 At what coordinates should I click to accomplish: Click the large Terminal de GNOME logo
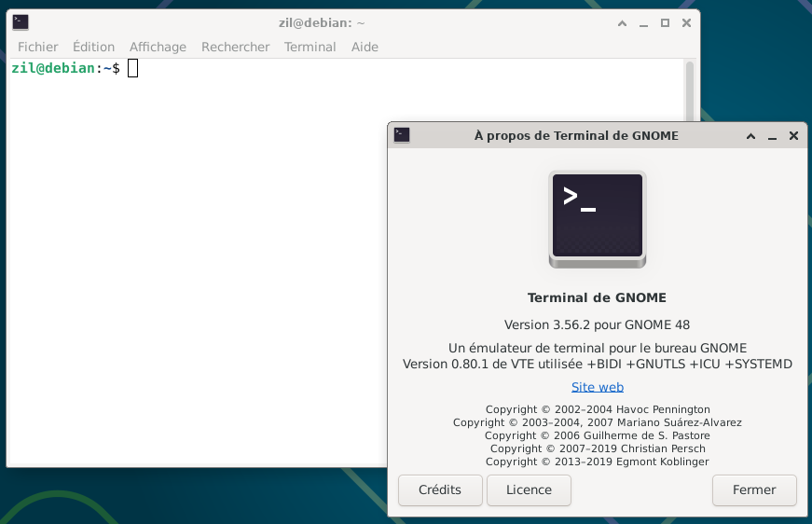click(598, 219)
